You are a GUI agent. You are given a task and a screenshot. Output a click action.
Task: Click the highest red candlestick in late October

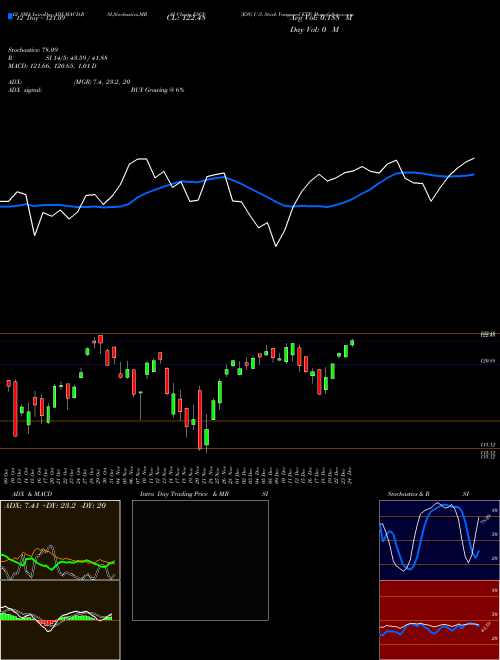101,339
